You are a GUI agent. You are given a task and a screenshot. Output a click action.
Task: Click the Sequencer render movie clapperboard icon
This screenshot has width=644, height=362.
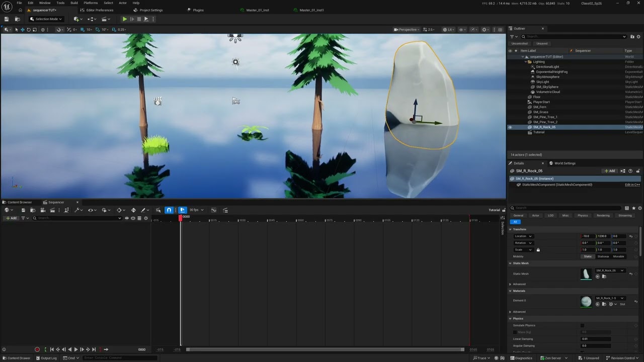pos(52,210)
